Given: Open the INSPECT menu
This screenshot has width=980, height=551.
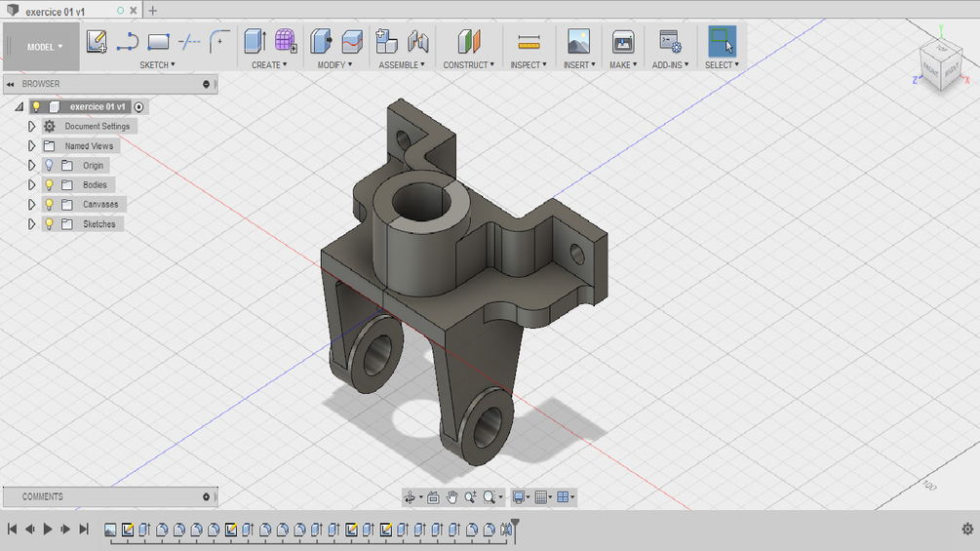Looking at the screenshot, I should pos(529,65).
